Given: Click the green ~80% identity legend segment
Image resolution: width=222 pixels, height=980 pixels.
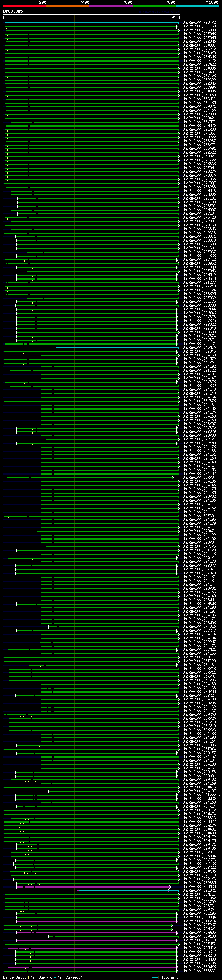Looking at the screenshot, I should 154,6.
